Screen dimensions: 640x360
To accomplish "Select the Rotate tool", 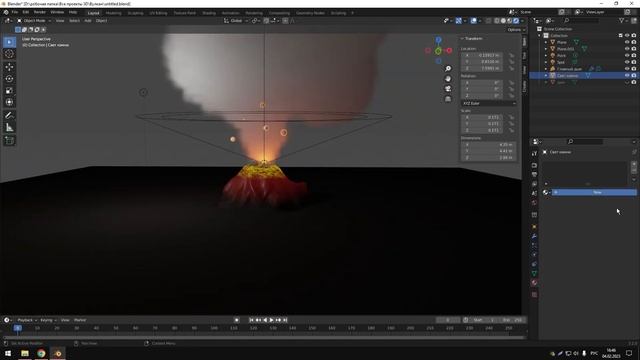I will [9, 78].
